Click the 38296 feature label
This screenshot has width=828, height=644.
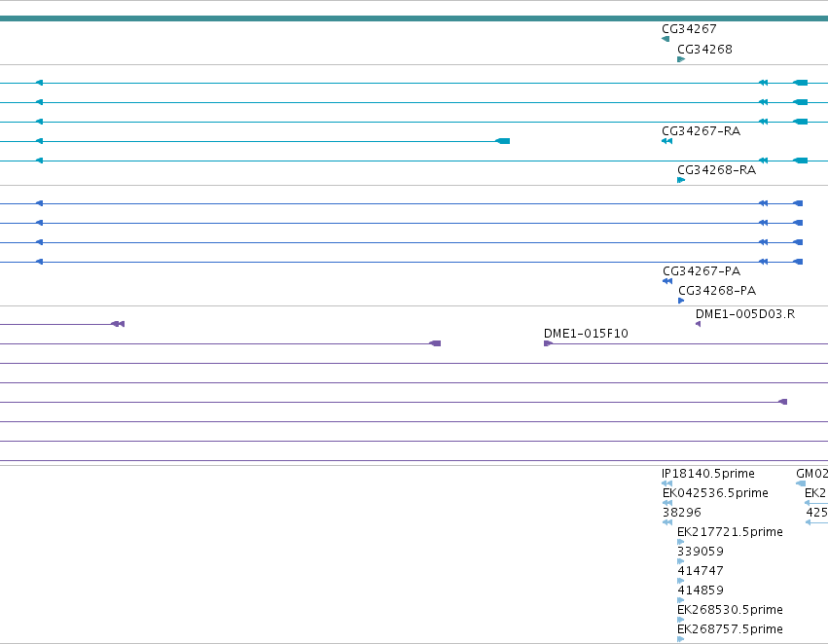tap(682, 513)
